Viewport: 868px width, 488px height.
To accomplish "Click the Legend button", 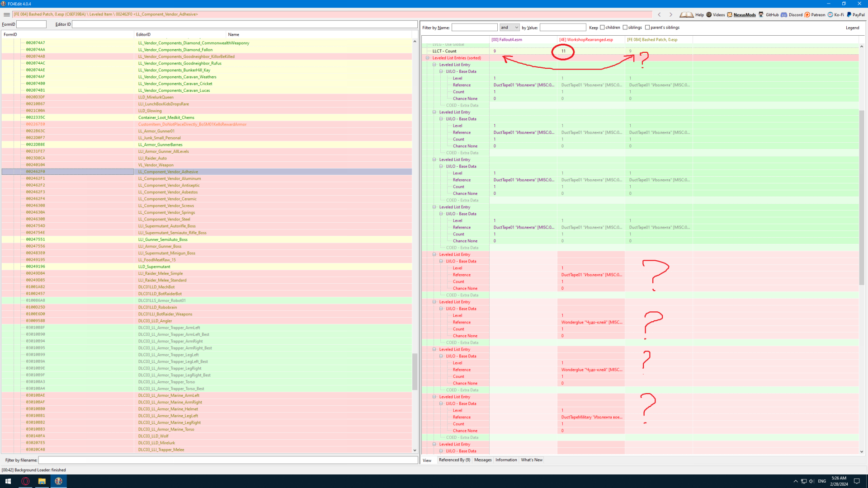I will pos(852,28).
